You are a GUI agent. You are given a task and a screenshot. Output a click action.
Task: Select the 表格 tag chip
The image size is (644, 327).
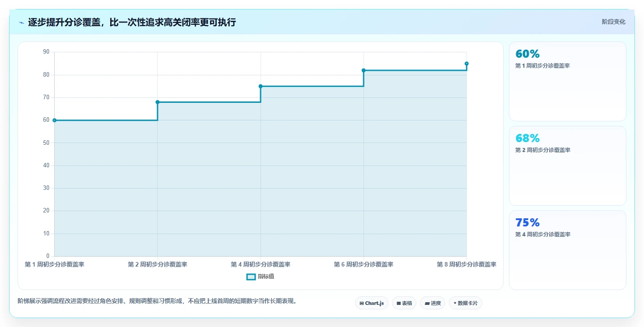coord(404,303)
